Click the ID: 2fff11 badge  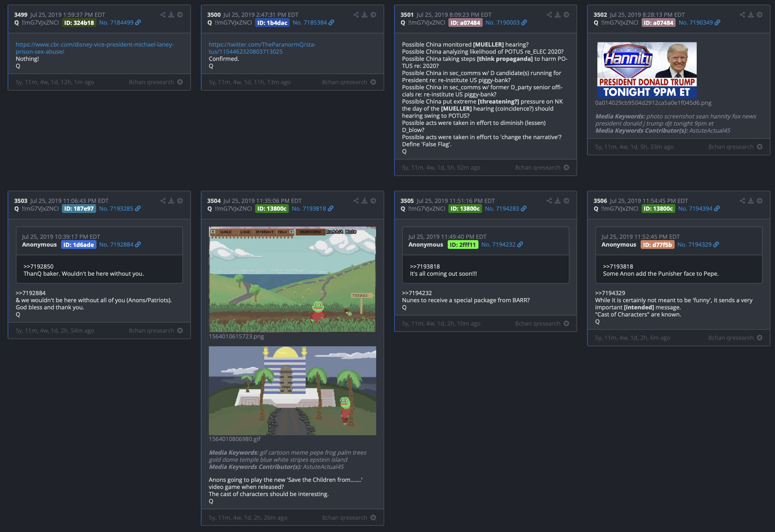coord(463,245)
